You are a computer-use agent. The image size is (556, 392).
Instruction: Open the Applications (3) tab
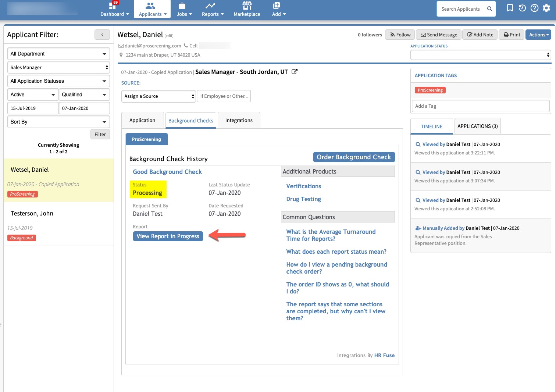tap(477, 126)
